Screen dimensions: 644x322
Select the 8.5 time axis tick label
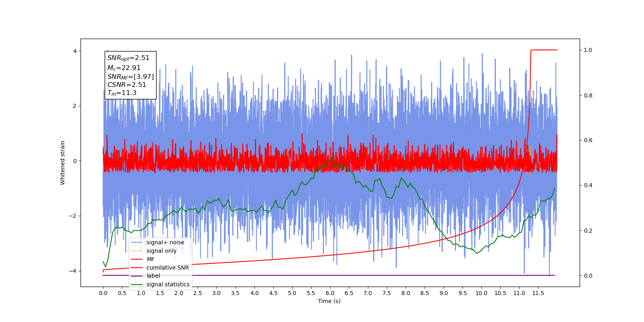425,293
